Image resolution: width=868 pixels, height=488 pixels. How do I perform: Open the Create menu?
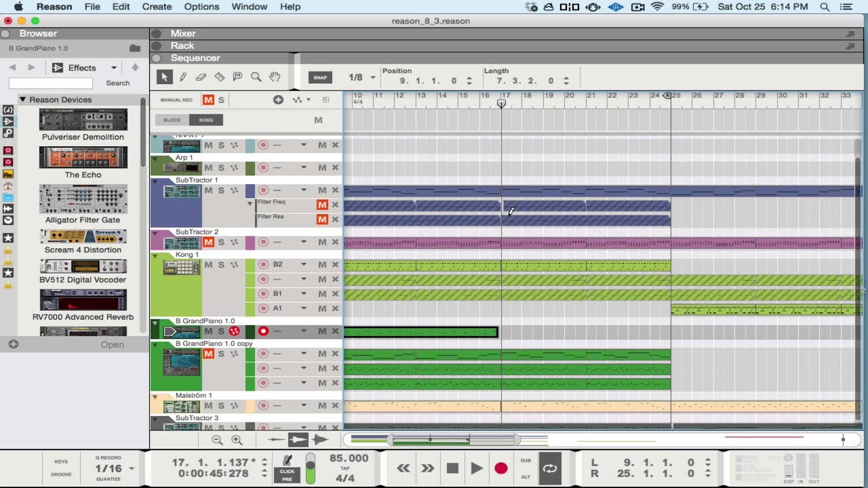point(157,7)
